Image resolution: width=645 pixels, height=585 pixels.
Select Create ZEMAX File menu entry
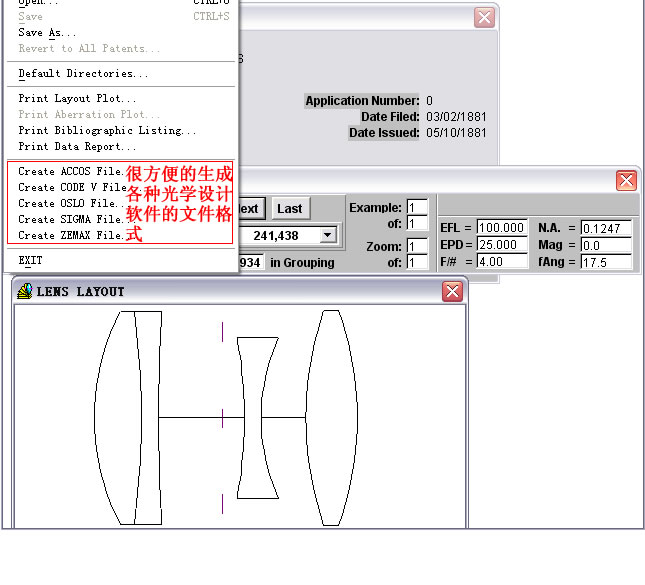point(71,235)
